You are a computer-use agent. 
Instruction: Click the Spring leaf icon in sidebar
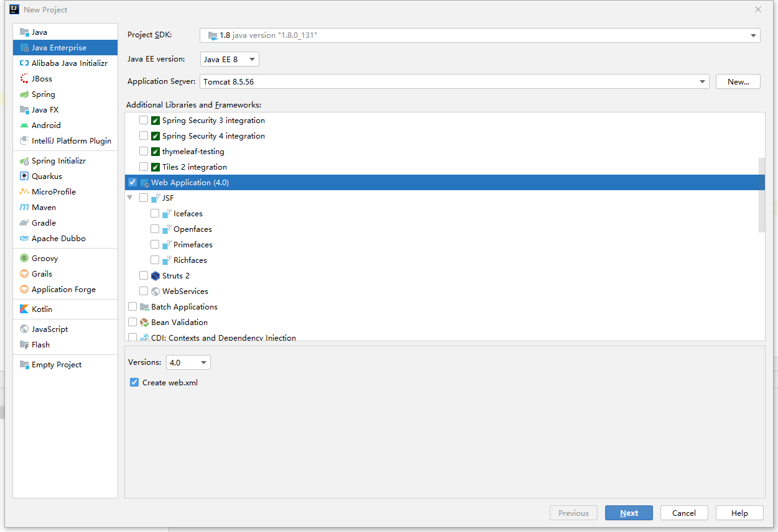coord(24,94)
